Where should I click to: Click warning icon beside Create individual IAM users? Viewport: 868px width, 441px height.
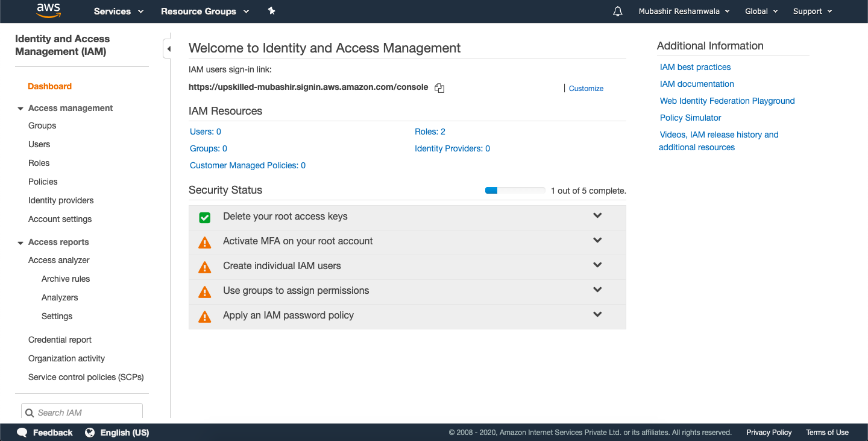pyautogui.click(x=205, y=267)
